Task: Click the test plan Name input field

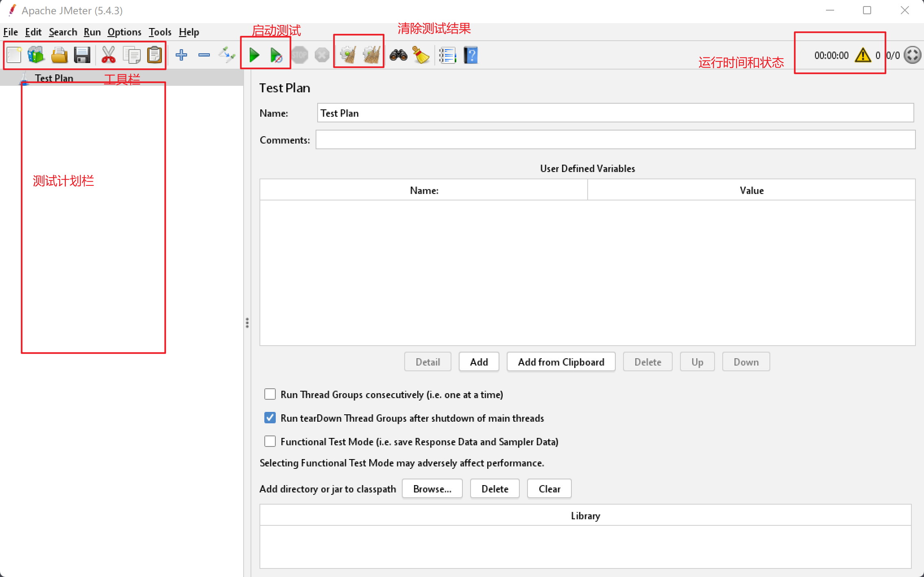Action: [615, 113]
